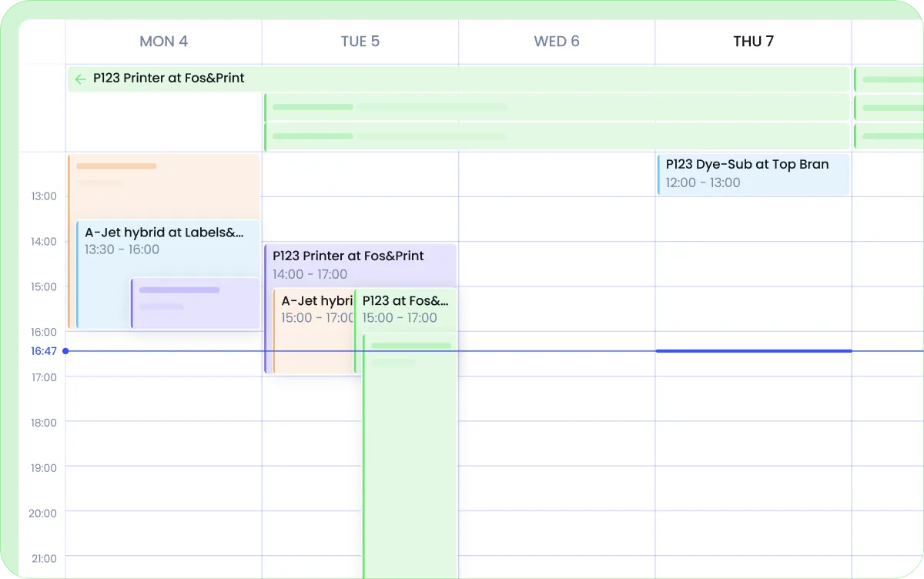Screen dimensions: 924x579
Task: Open the purple placeholder event on Monday
Action: click(x=196, y=303)
